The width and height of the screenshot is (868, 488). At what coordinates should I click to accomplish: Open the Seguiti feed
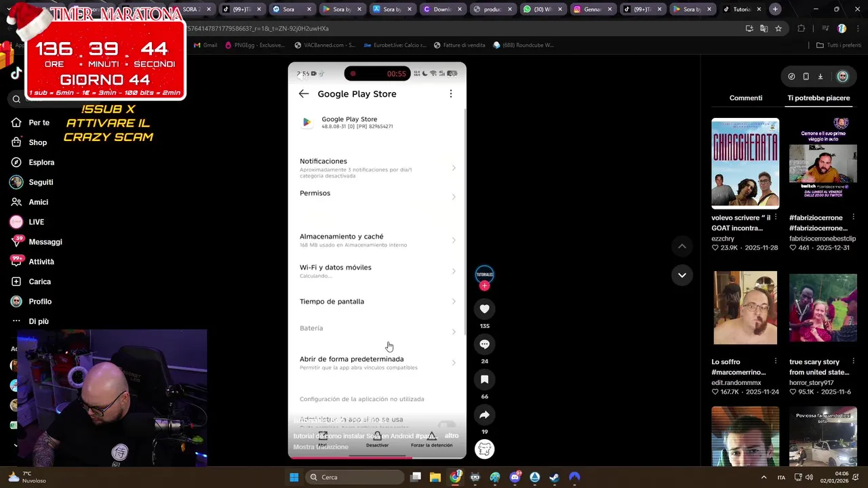[32, 182]
